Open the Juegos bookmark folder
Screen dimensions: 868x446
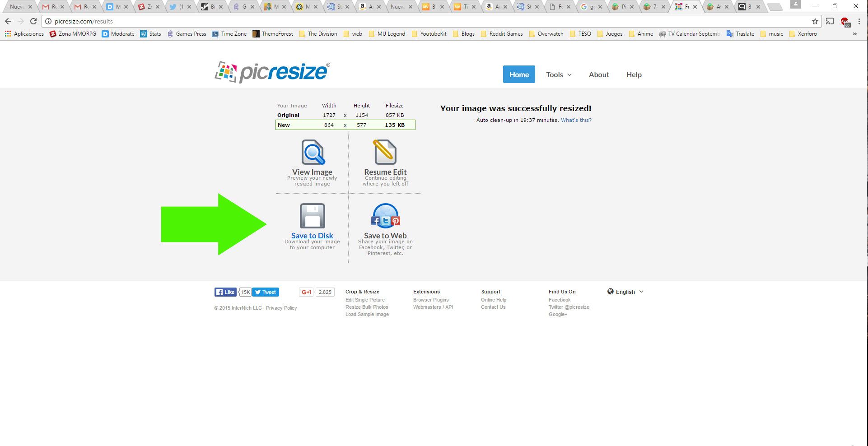[x=610, y=34]
